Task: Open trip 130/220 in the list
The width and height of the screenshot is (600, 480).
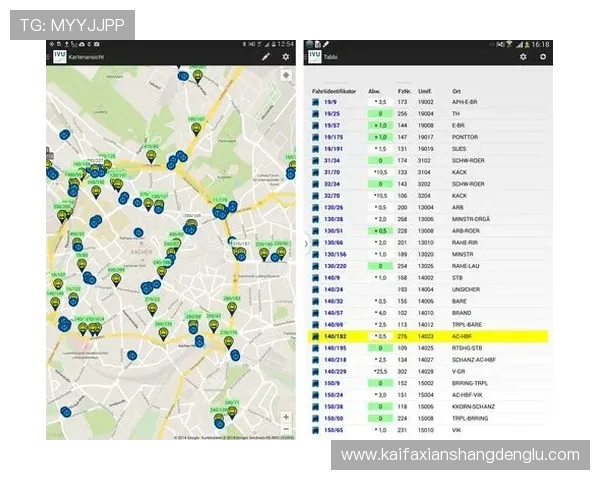Action: [334, 267]
